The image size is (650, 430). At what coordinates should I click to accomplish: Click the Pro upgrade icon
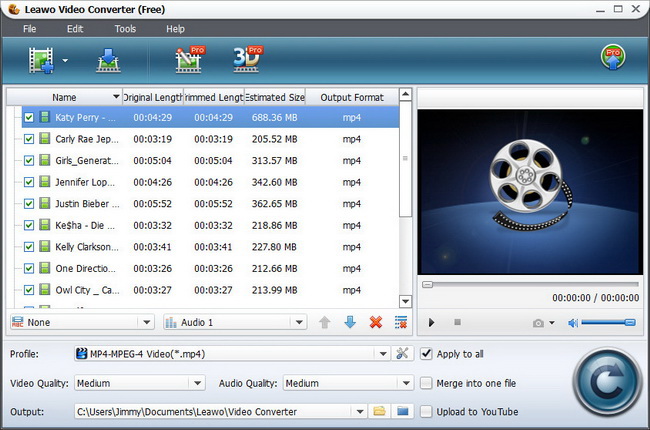click(613, 57)
